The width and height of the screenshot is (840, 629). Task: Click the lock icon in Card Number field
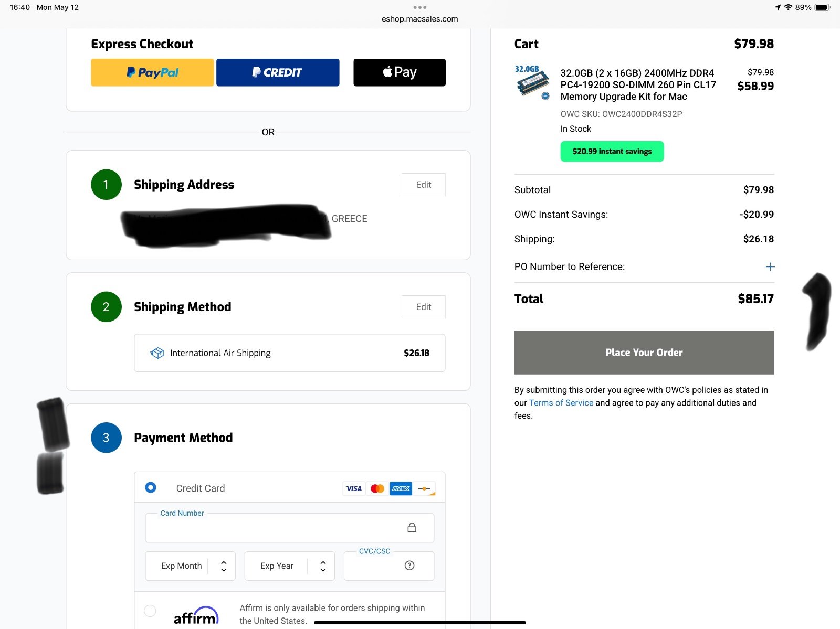[412, 528]
